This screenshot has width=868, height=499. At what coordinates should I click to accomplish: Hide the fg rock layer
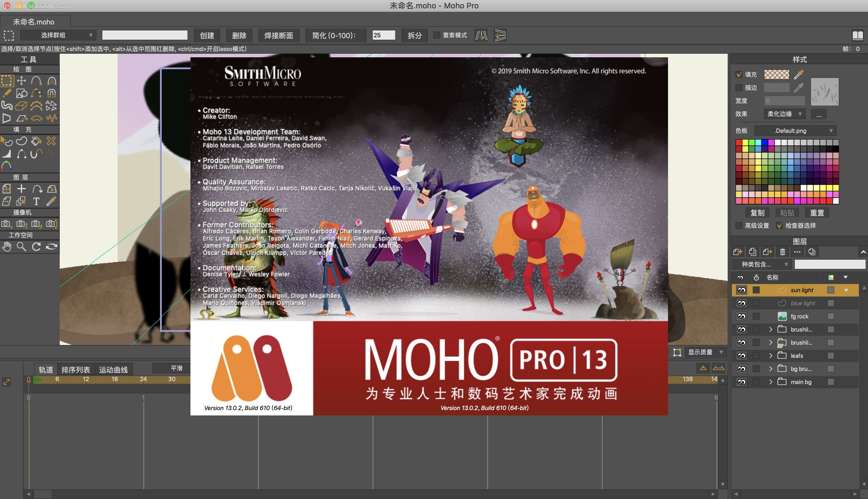click(741, 316)
